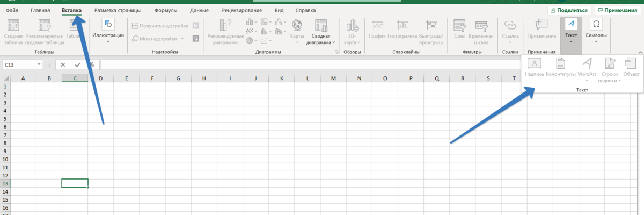This screenshot has height=215, width=644.
Task: Open the Файл menu
Action: [x=12, y=10]
